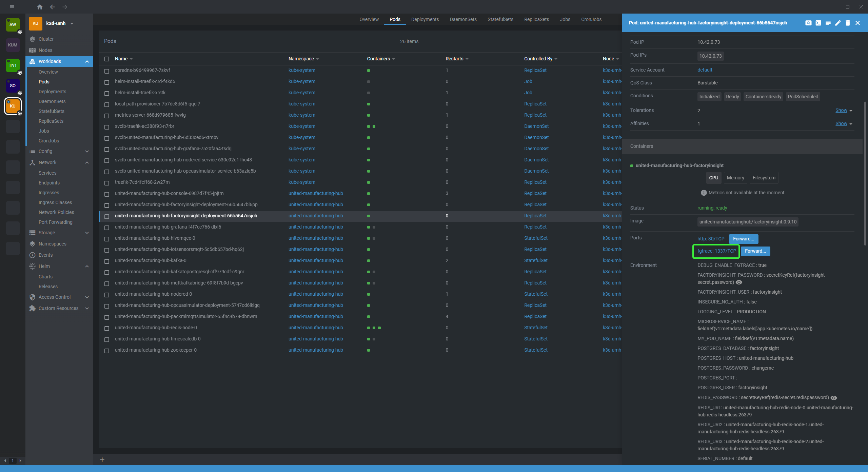Screen dimensions: 868x472
Task: Toggle the select-all pods checkbox
Action: coord(107,59)
